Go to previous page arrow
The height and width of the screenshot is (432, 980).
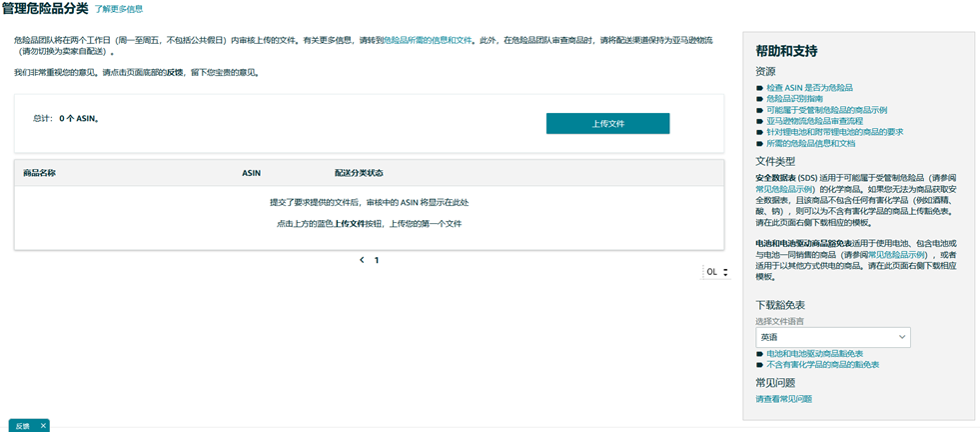click(x=362, y=260)
